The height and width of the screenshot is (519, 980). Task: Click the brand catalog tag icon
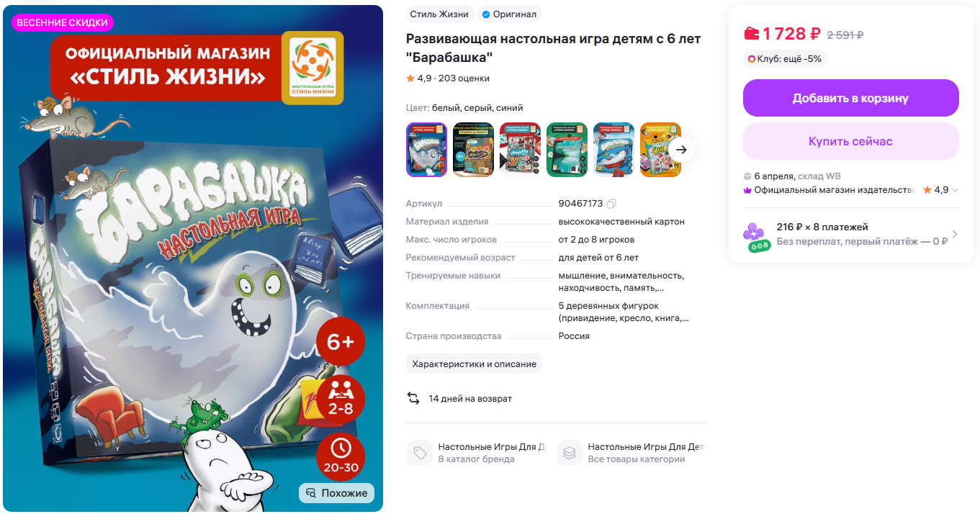click(x=420, y=453)
